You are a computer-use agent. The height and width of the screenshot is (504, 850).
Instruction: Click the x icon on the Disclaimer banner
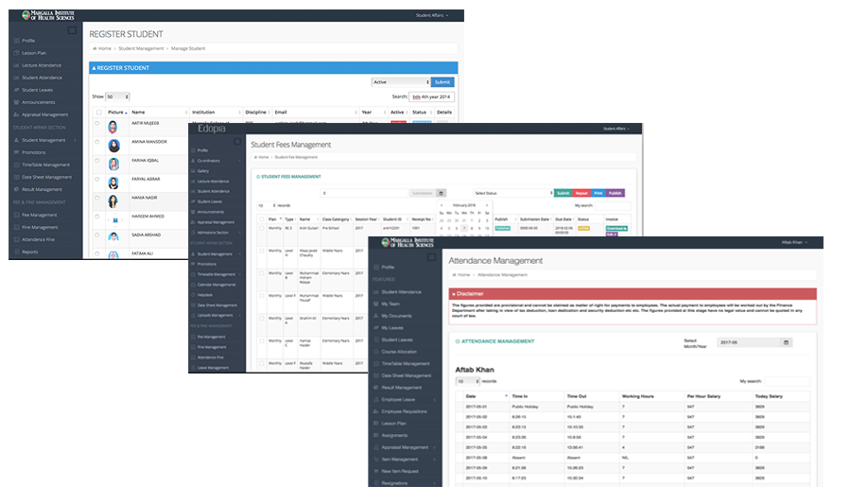point(454,294)
